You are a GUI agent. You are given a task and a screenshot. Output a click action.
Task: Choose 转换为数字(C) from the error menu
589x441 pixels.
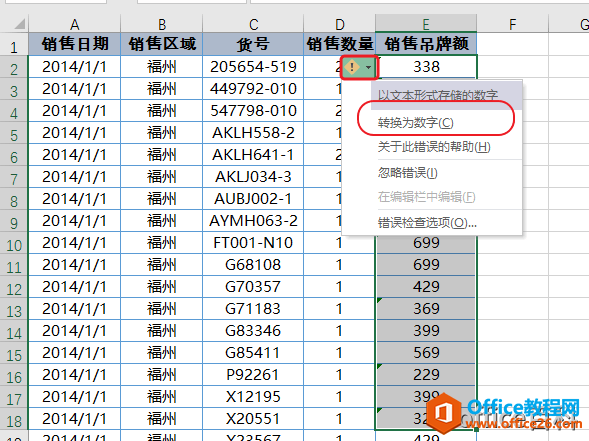pyautogui.click(x=415, y=123)
